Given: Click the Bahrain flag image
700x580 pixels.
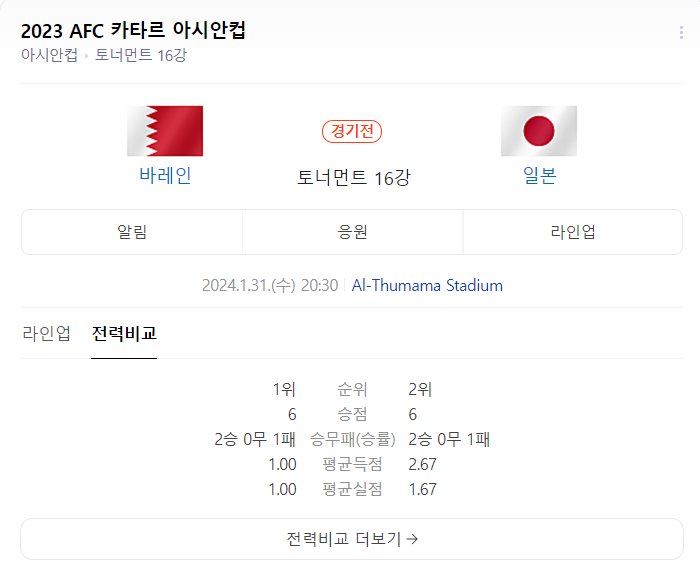Looking at the screenshot, I should pos(165,131).
